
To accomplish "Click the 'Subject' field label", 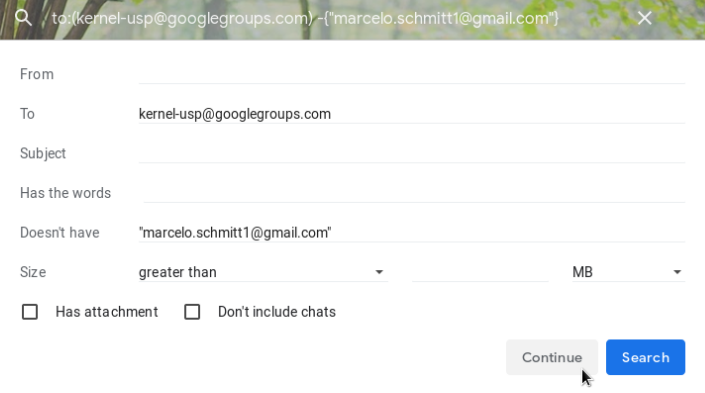I will [x=43, y=153].
